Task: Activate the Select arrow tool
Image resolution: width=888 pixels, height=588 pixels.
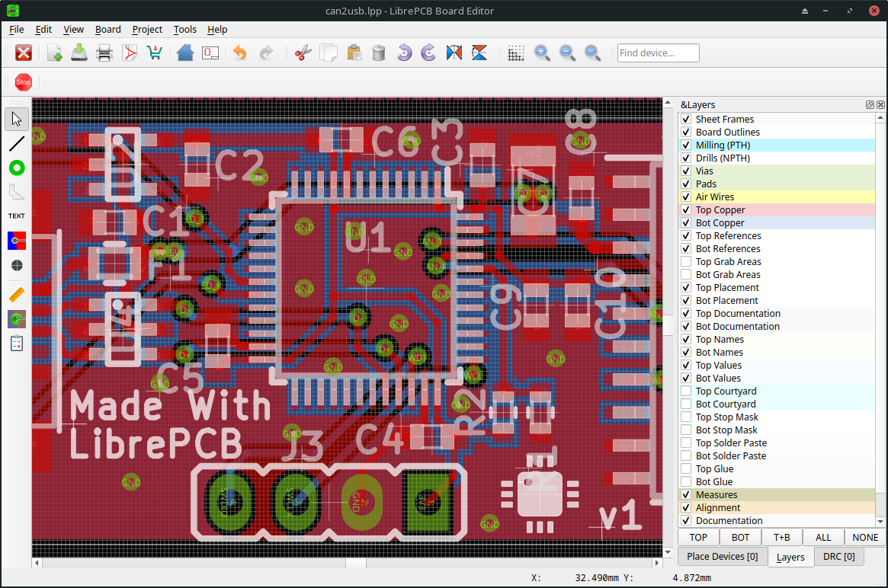Action: point(17,120)
